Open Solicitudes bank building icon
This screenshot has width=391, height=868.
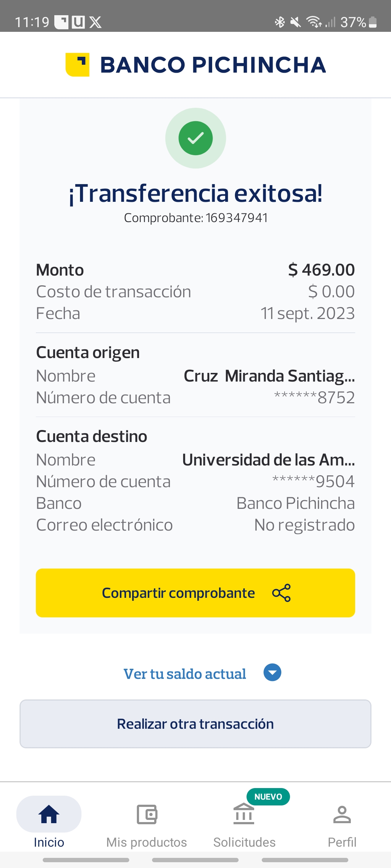pyautogui.click(x=244, y=814)
